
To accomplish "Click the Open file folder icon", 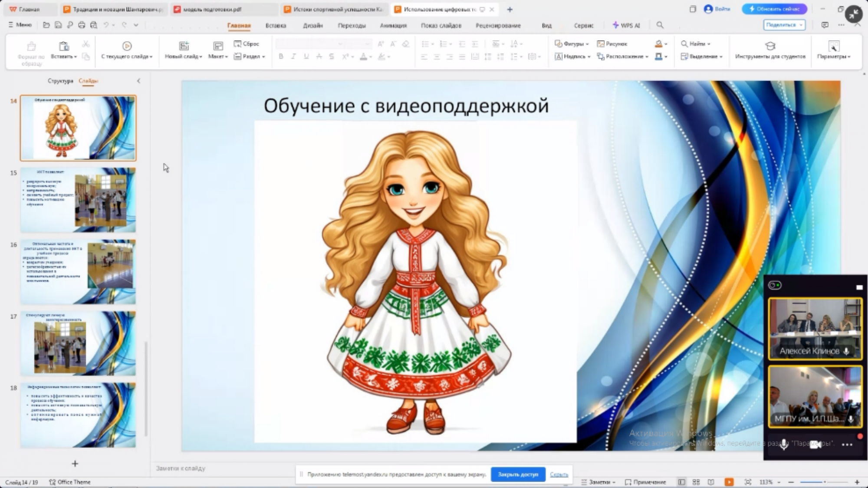I will pos(46,25).
